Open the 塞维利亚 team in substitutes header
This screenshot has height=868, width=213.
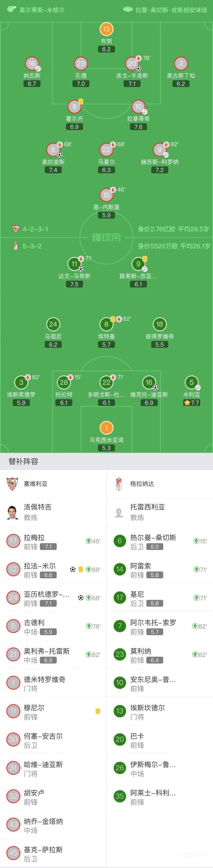pyautogui.click(x=35, y=484)
